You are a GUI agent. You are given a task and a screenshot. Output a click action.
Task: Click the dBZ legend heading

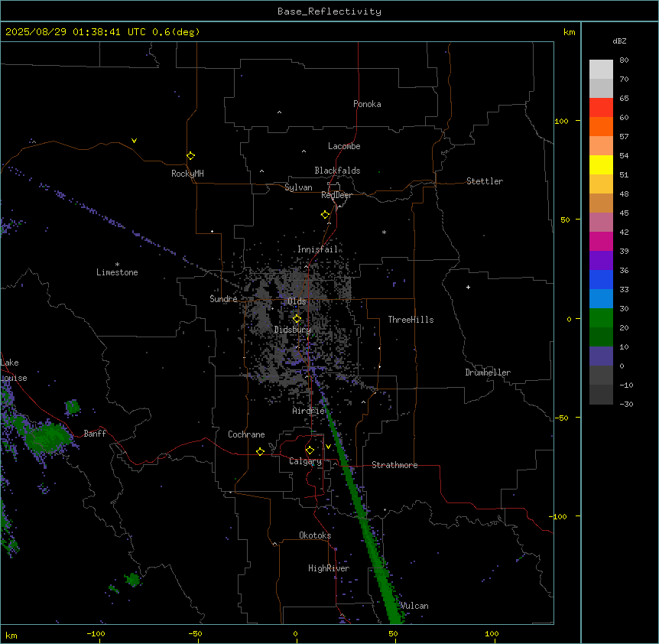pyautogui.click(x=619, y=41)
